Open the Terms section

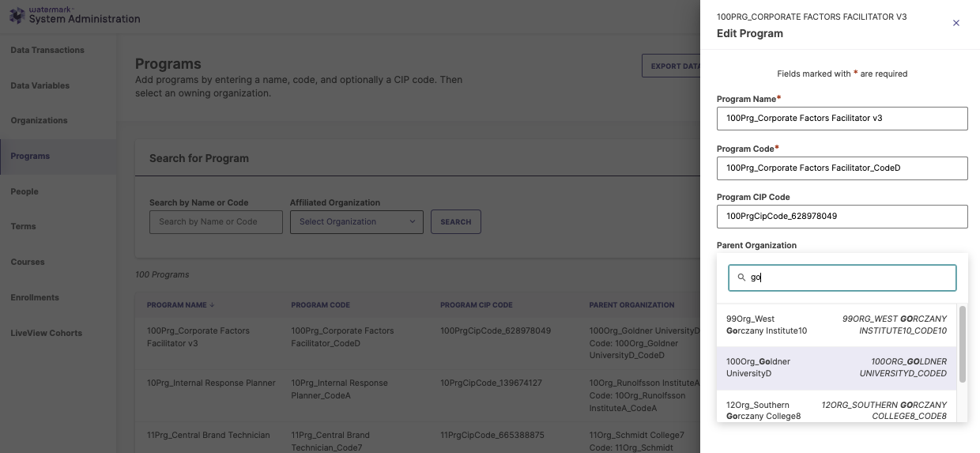point(58,226)
